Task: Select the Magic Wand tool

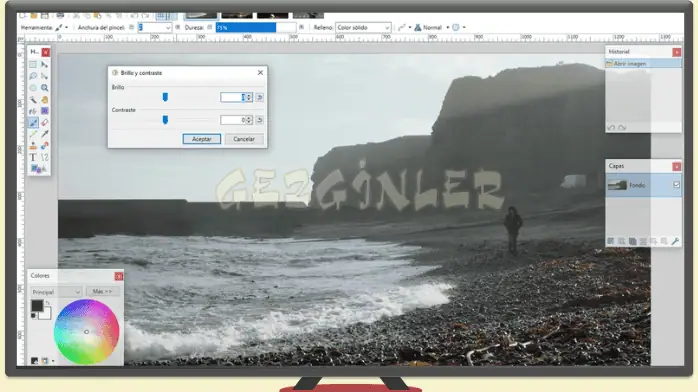Action: 33,99
